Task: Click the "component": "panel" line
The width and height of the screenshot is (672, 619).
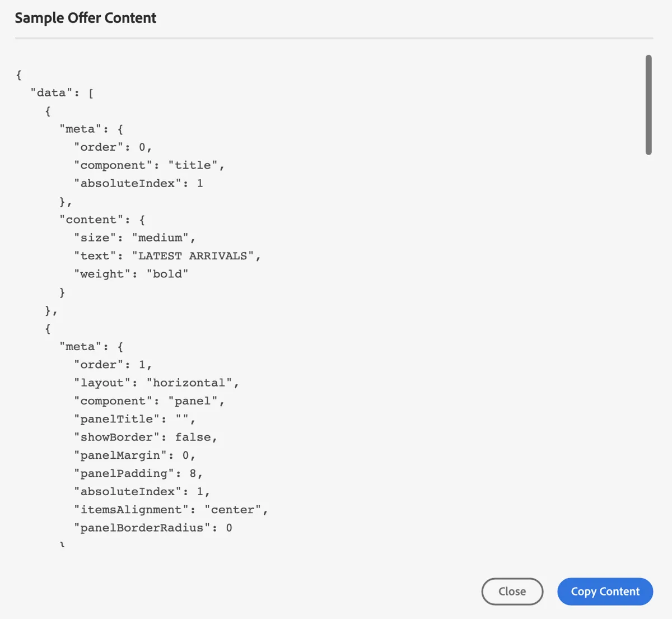Action: (149, 401)
